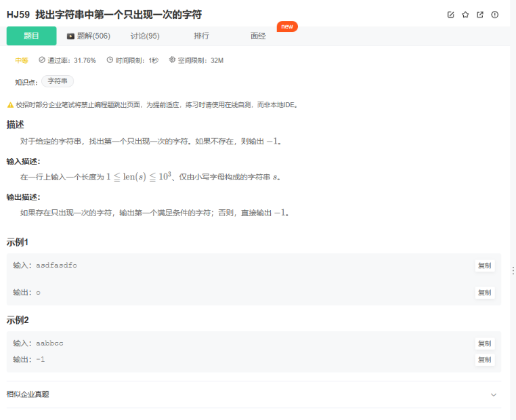Open the share/external link icon

tap(480, 14)
